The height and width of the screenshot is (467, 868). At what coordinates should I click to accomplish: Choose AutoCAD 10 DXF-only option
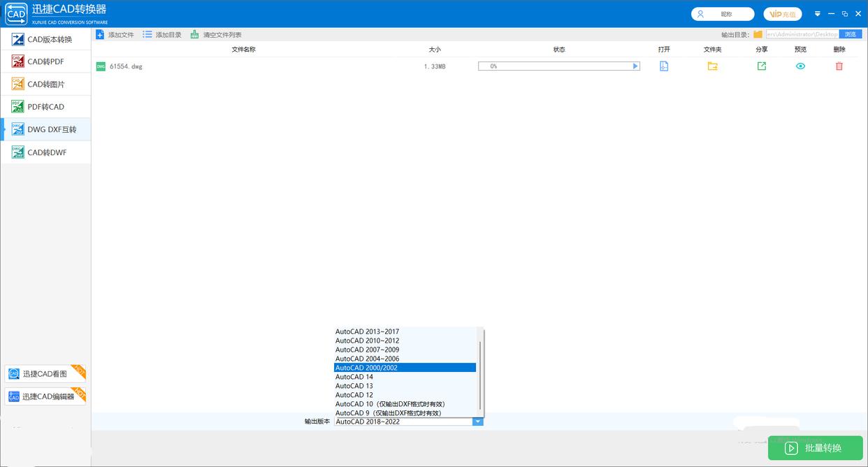(405, 404)
